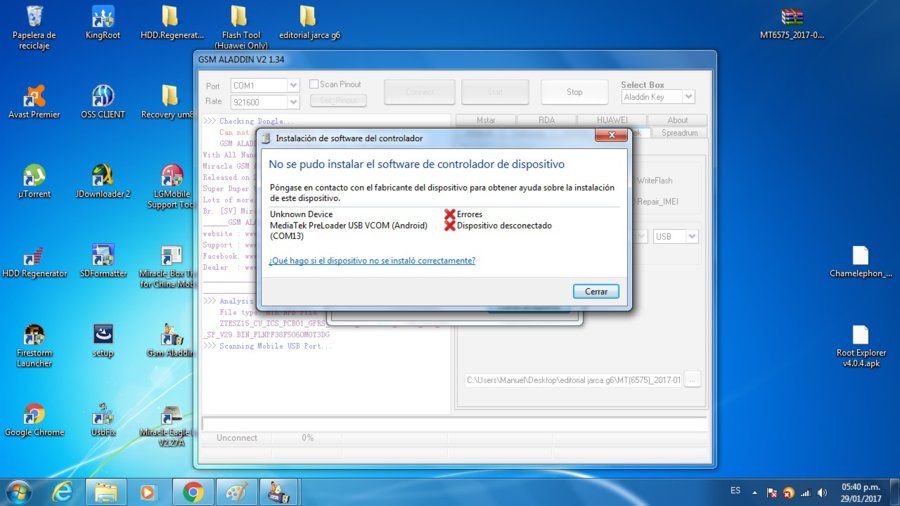
Task: Click the MT6575 archive desktop icon
Action: click(792, 23)
